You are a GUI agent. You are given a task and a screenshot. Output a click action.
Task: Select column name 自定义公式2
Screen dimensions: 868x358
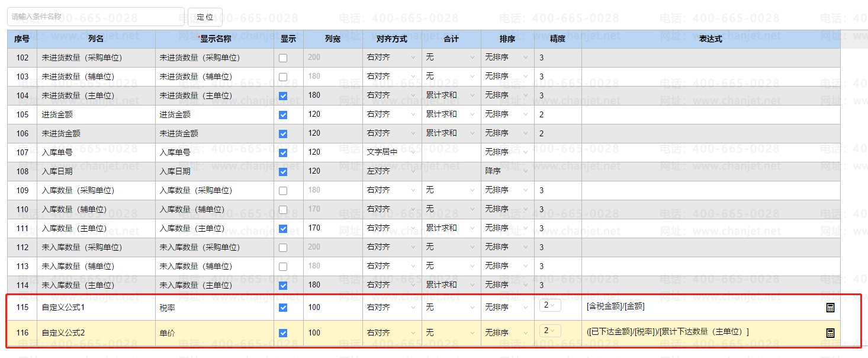(x=63, y=333)
